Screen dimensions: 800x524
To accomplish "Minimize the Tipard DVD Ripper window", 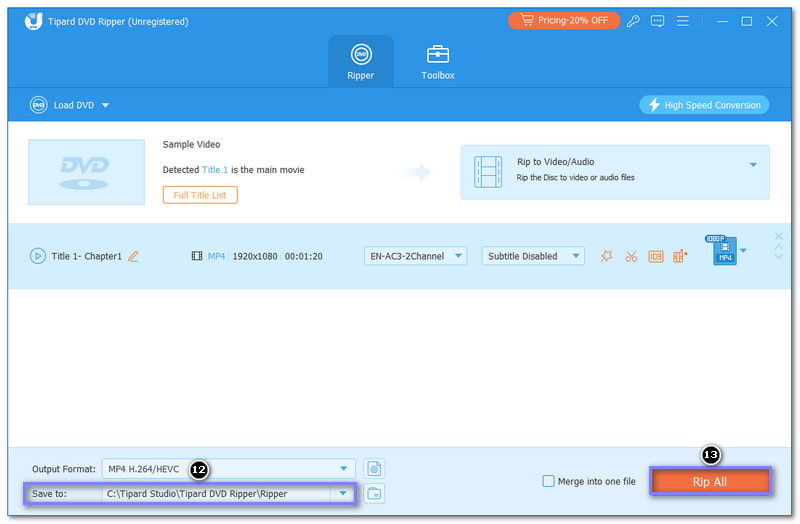I will [x=722, y=21].
